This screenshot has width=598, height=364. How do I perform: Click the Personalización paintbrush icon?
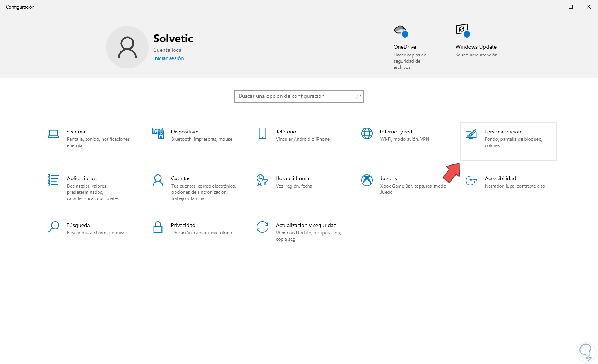coord(471,134)
